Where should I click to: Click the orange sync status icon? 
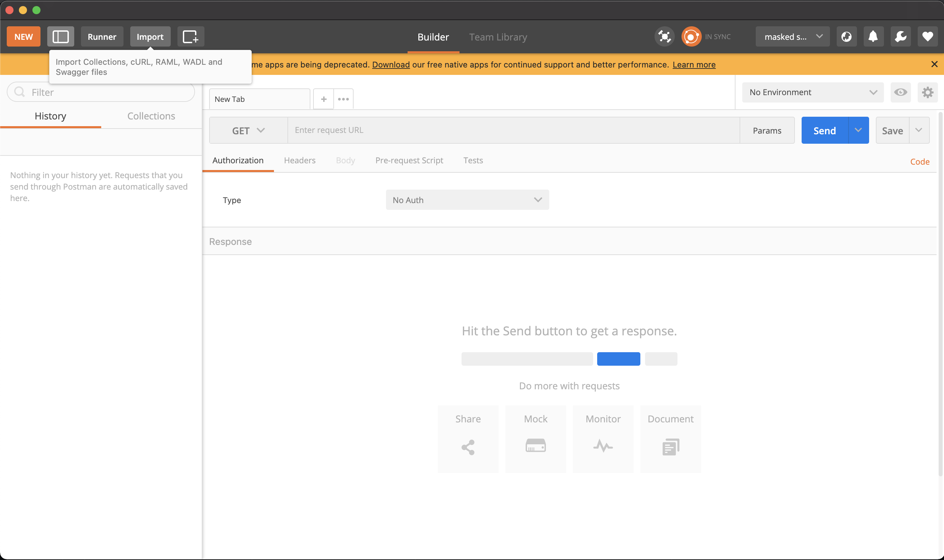pos(691,37)
